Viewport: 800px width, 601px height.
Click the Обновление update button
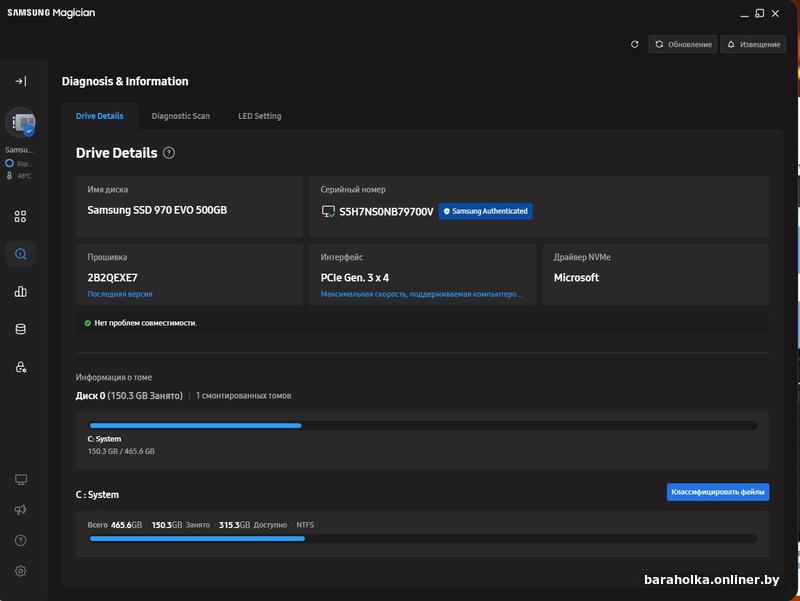click(x=683, y=45)
